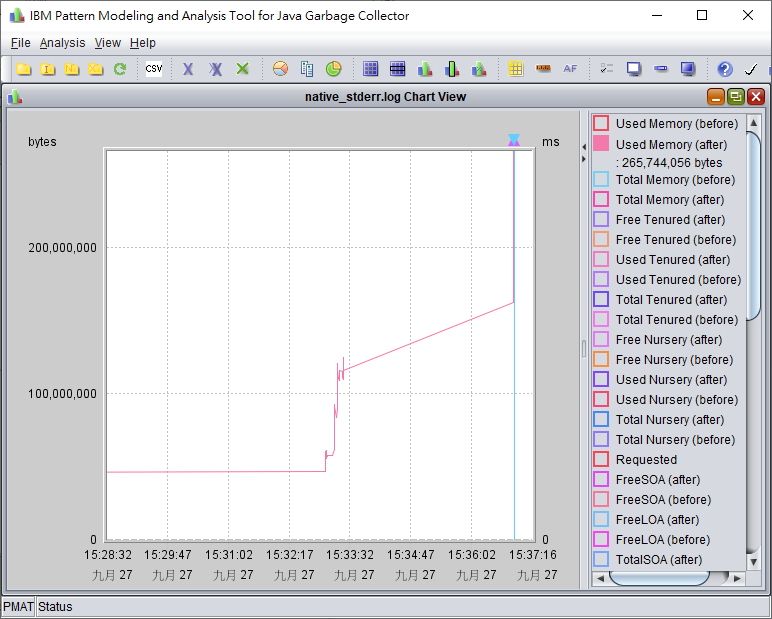
Task: Click the folder icon marked with N
Action: pyautogui.click(x=71, y=69)
